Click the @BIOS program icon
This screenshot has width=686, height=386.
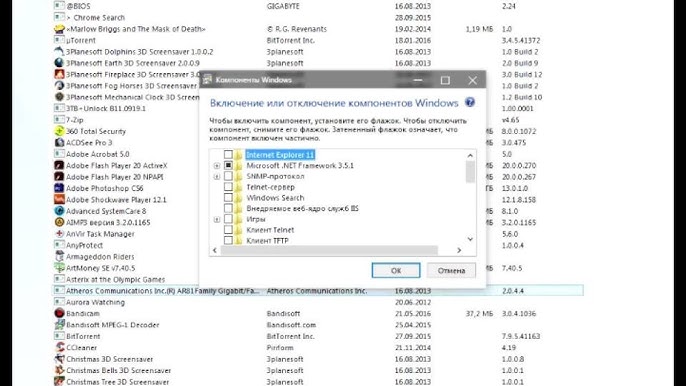(x=59, y=6)
